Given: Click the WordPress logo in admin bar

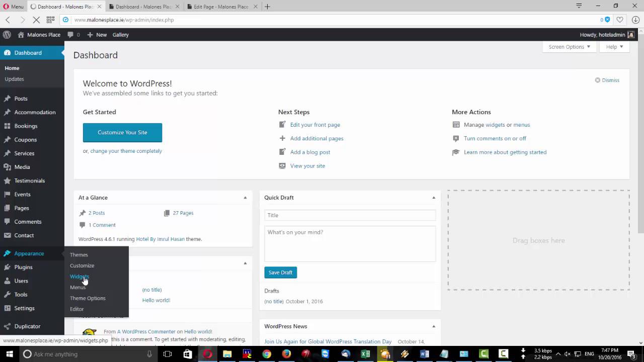Looking at the screenshot, I should point(7,35).
